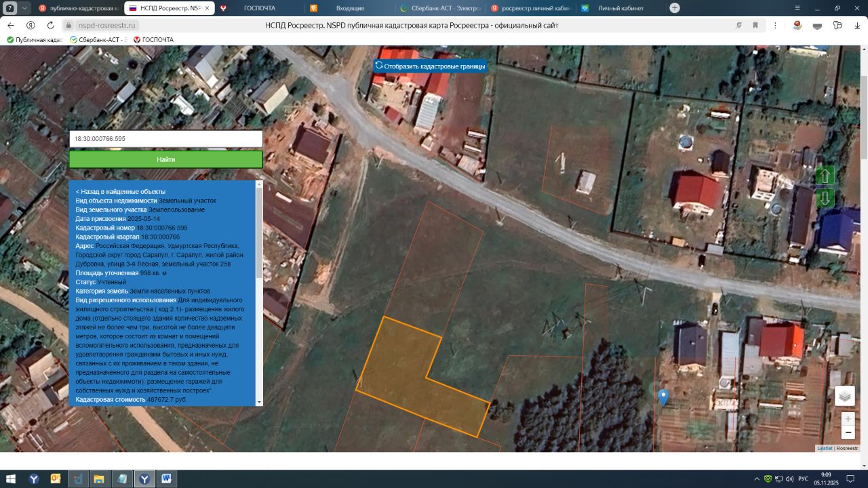Click the blue location marker on map
Viewport: 868px width, 488px height.
(663, 396)
